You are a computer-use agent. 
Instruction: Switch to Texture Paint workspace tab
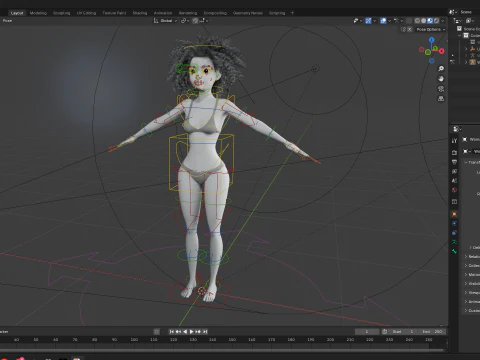pyautogui.click(x=114, y=13)
